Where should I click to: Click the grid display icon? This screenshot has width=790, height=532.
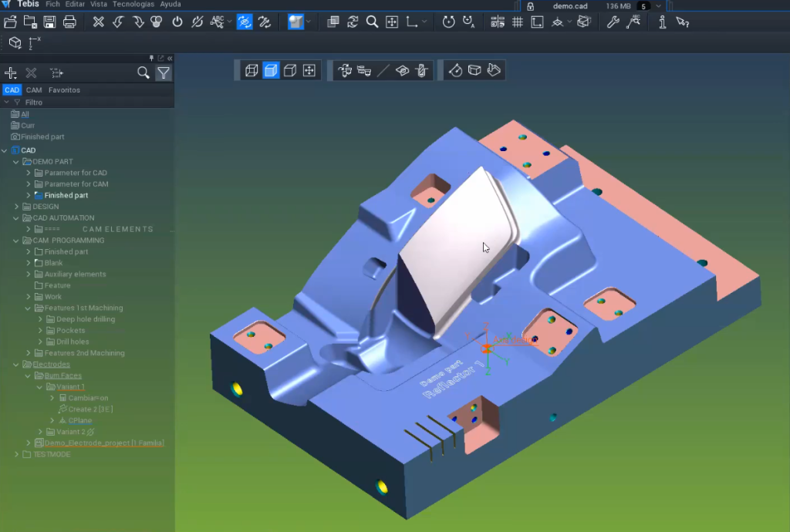tap(517, 22)
